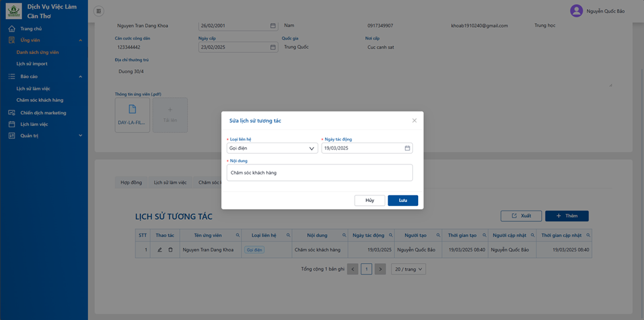The width and height of the screenshot is (644, 320).
Task: Click the Ngày tác động date field
Action: coord(367,148)
